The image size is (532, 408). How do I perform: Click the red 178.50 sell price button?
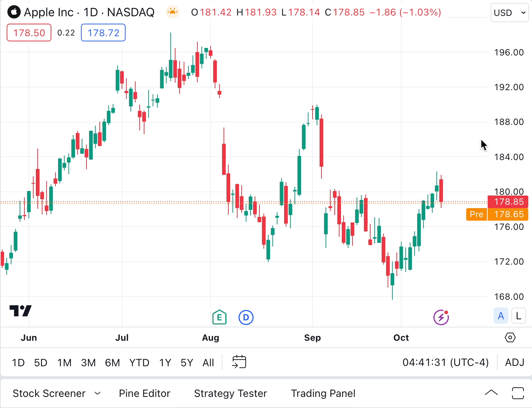point(29,33)
